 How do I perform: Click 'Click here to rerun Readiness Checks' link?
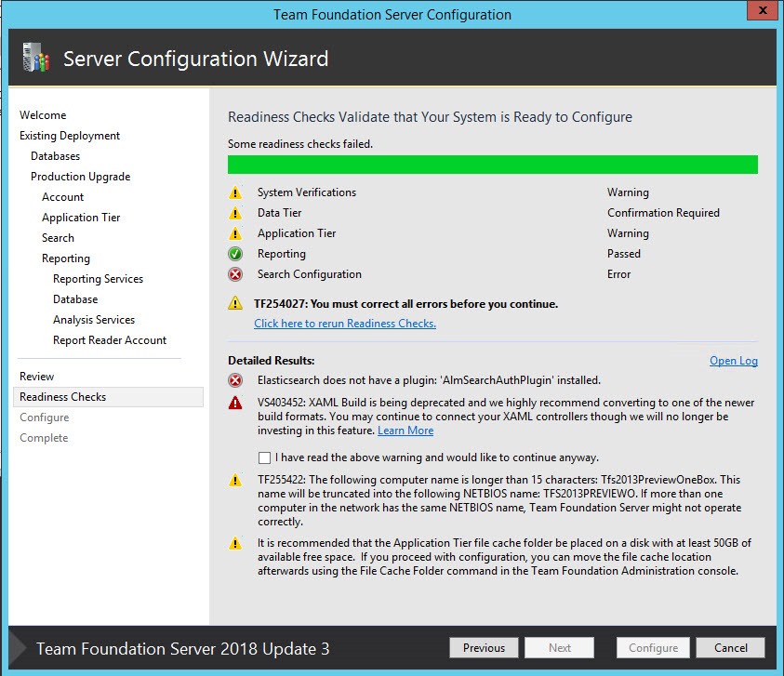pos(345,324)
